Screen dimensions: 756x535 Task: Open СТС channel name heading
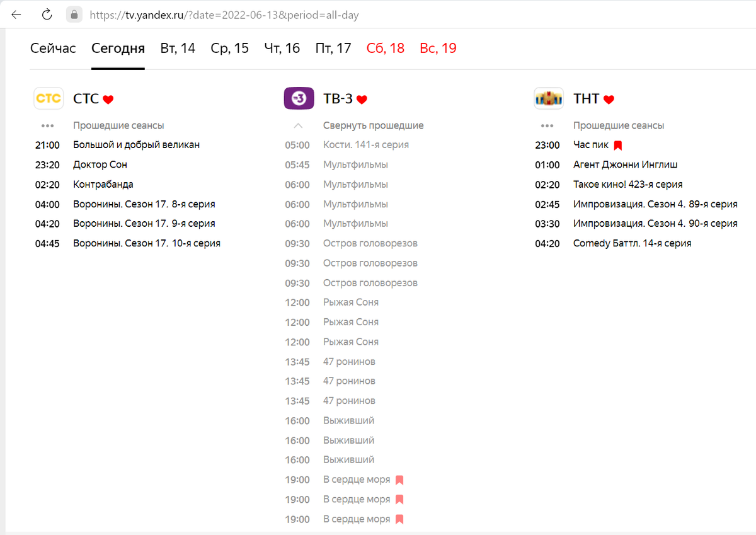coord(86,99)
